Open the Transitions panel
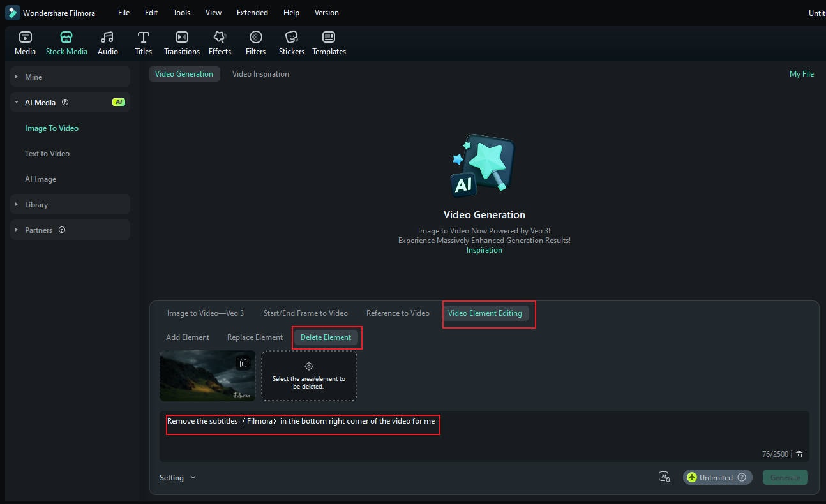826x504 pixels. (182, 43)
